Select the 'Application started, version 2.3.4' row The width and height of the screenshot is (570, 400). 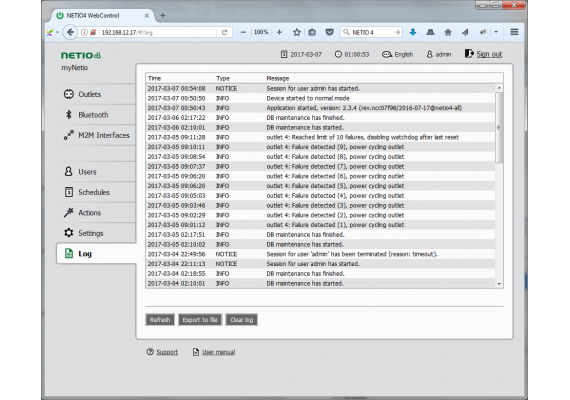point(320,108)
